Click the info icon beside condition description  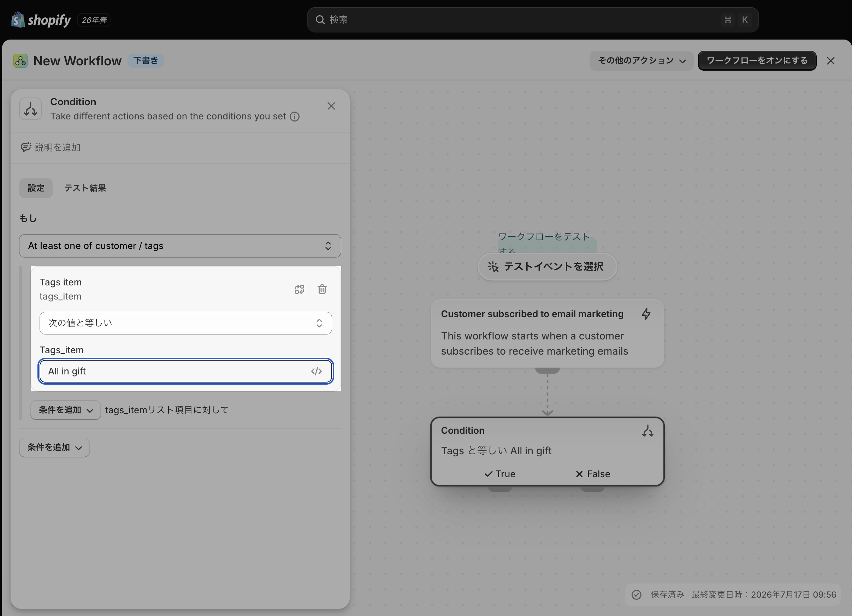295,117
